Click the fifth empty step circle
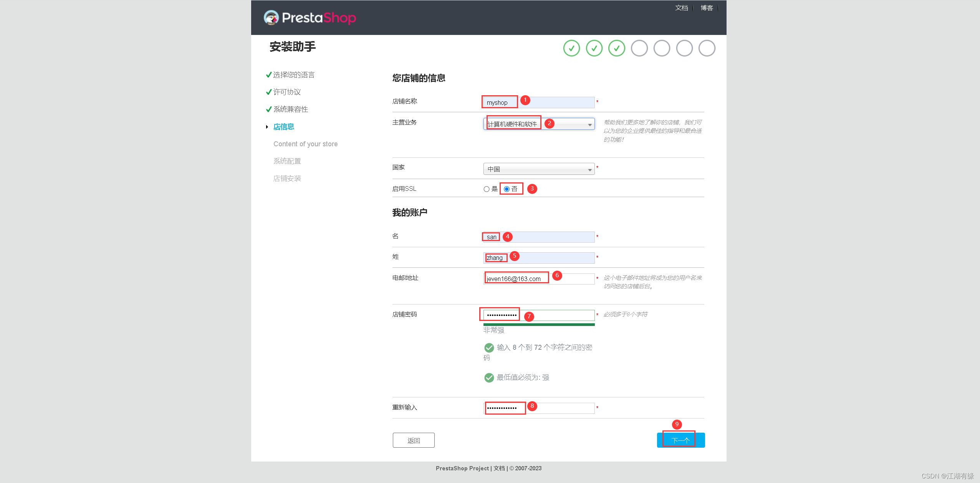The image size is (980, 483). point(662,48)
